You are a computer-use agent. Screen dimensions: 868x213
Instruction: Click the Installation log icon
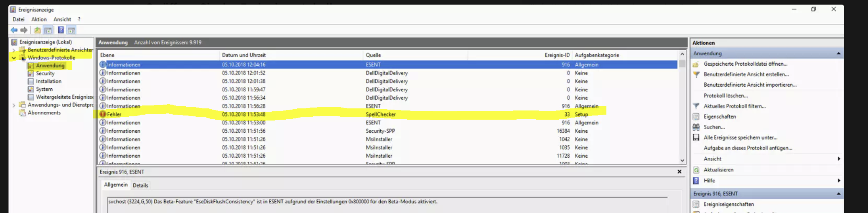tap(31, 81)
